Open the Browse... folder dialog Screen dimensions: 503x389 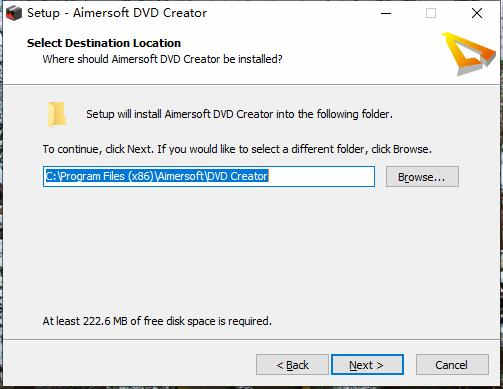click(x=422, y=177)
